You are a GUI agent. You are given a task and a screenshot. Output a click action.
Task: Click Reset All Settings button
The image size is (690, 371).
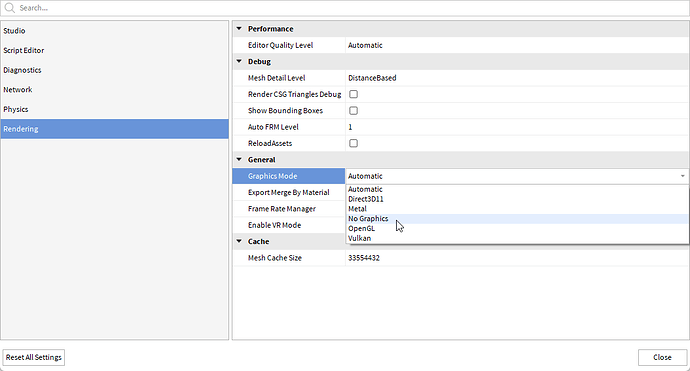[34, 357]
